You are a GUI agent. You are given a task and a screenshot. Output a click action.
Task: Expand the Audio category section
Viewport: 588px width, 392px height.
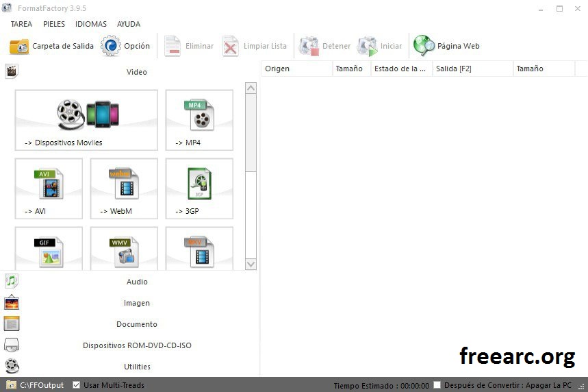click(129, 281)
